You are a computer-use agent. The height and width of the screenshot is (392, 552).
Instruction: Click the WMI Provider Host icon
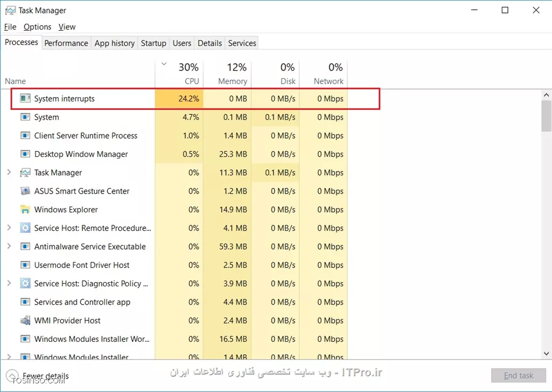tap(25, 320)
